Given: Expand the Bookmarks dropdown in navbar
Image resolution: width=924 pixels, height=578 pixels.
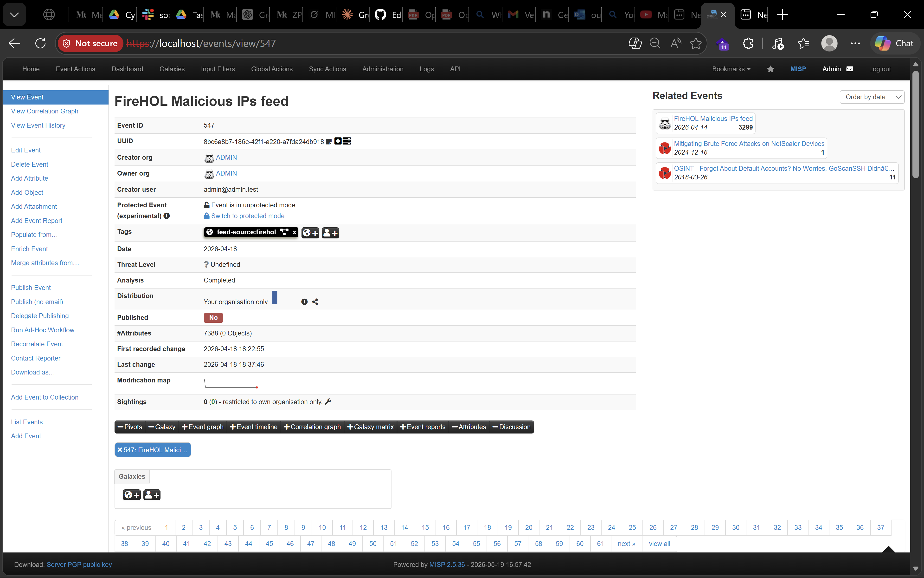Looking at the screenshot, I should pyautogui.click(x=731, y=69).
